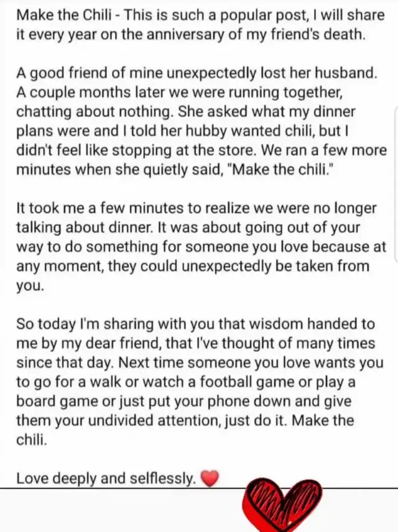Click the title phrase 'Make the Chili'

tap(64, 16)
